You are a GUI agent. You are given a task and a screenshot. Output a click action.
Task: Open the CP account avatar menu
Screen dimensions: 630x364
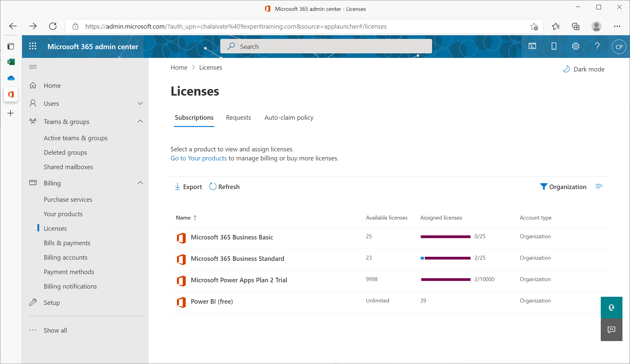point(619,47)
